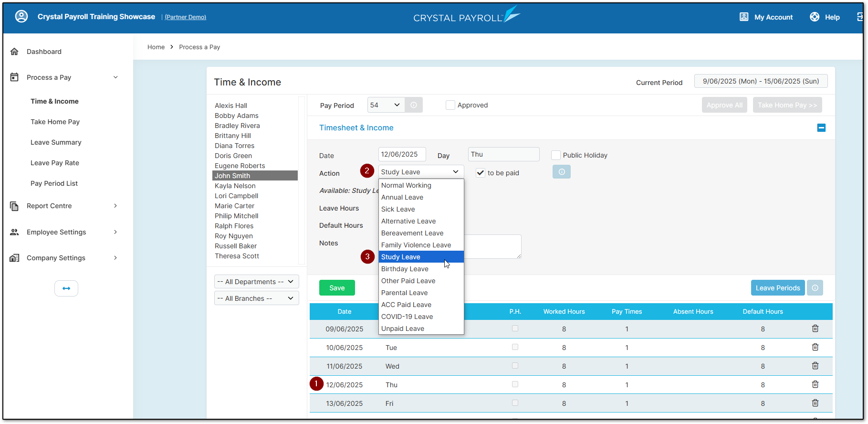Toggle P.H. checkbox for 12/06/2025
Image resolution: width=868 pixels, height=424 pixels.
tap(515, 384)
